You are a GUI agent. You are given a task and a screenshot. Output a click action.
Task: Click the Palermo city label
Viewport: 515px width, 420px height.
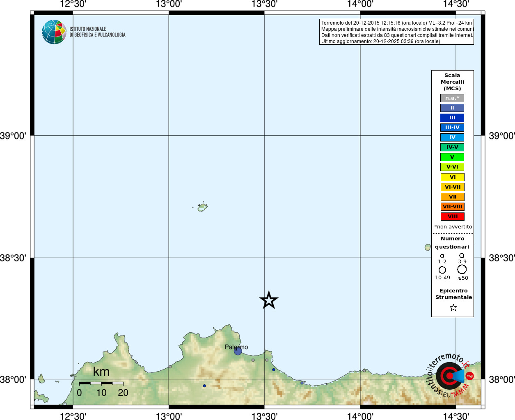click(x=236, y=347)
